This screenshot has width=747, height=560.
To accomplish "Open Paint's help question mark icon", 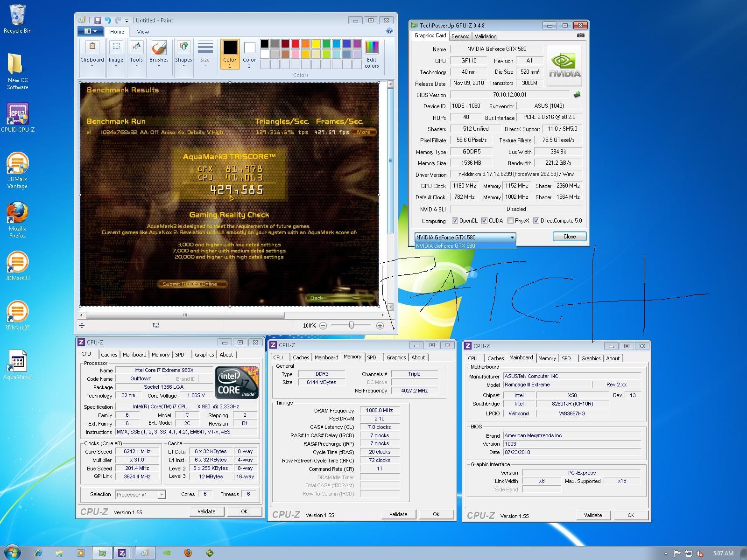I will [389, 31].
